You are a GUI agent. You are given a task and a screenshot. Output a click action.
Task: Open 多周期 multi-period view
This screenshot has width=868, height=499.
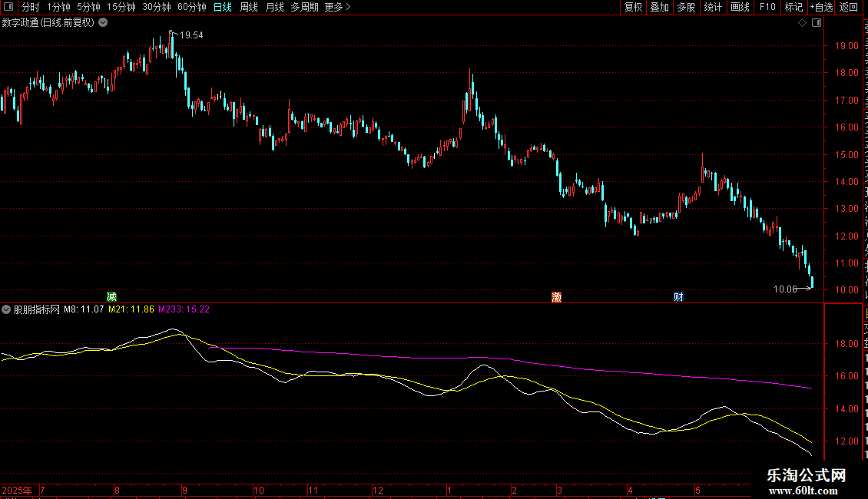(304, 7)
